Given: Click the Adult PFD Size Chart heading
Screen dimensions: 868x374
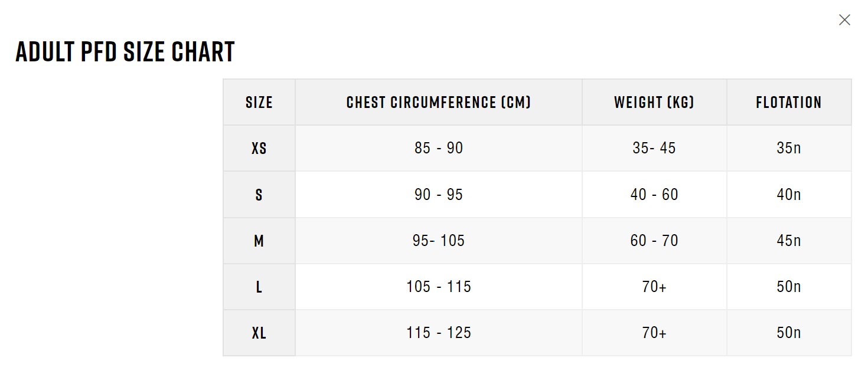Looking at the screenshot, I should pos(125,52).
